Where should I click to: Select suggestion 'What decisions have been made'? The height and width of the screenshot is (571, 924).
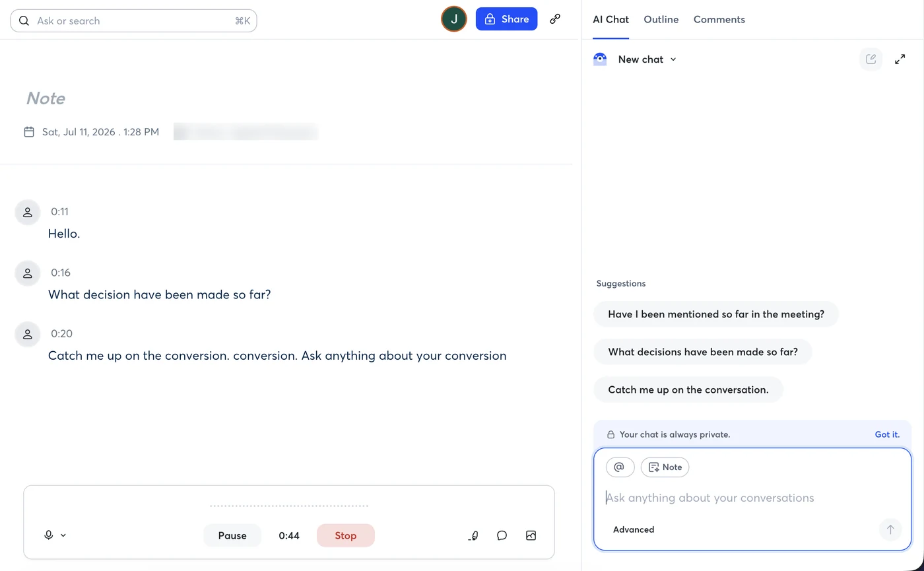(x=703, y=352)
